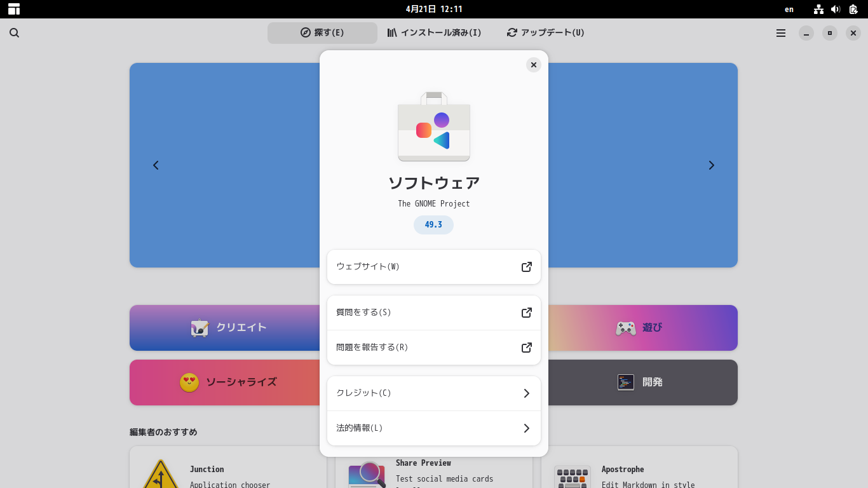Image resolution: width=868 pixels, height=488 pixels.
Task: Open the 遊び category
Action: pos(643,328)
